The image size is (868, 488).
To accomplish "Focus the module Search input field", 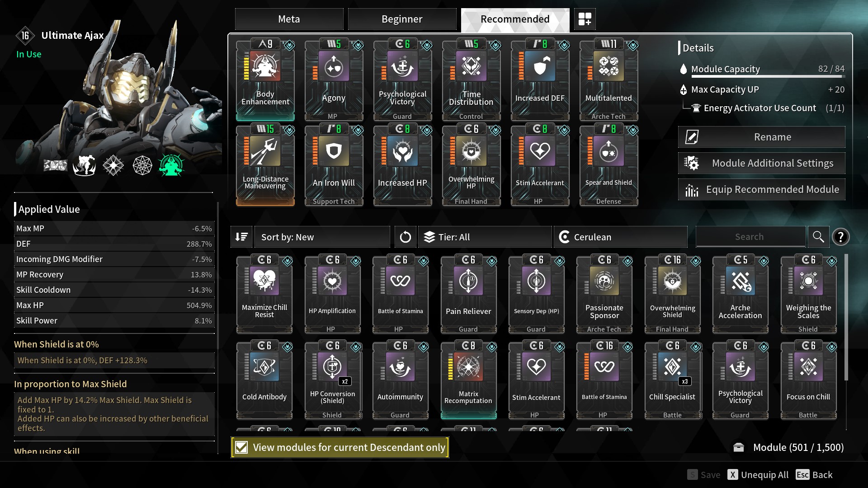I will tap(750, 237).
